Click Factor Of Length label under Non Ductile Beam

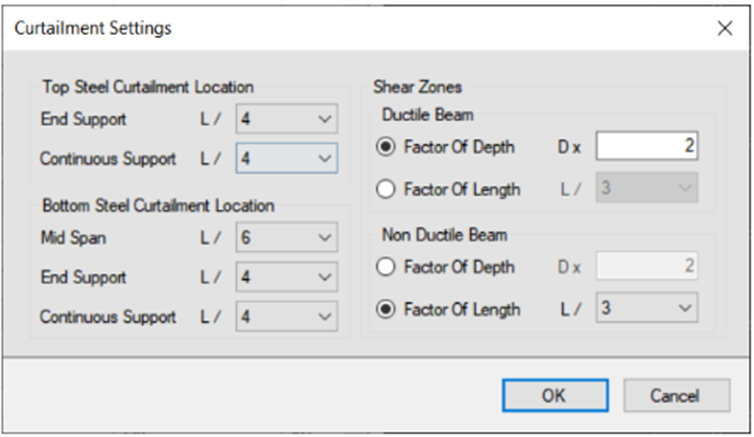click(x=462, y=309)
